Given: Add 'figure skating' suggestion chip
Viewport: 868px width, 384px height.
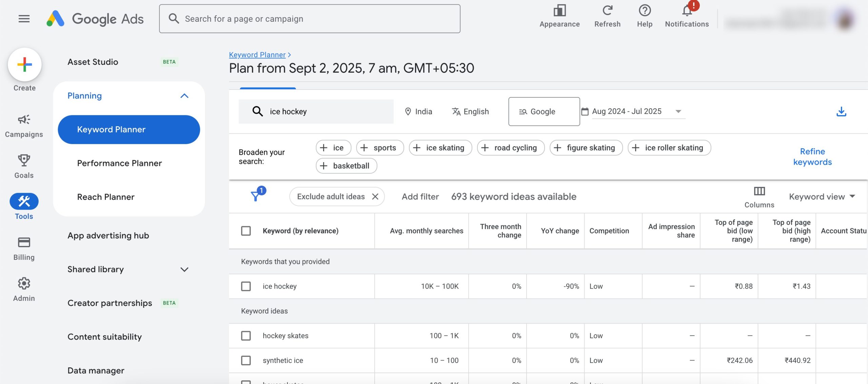Looking at the screenshot, I should [x=586, y=148].
